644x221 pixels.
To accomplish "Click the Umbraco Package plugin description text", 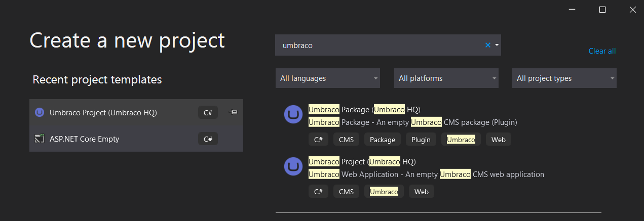I will coord(412,122).
